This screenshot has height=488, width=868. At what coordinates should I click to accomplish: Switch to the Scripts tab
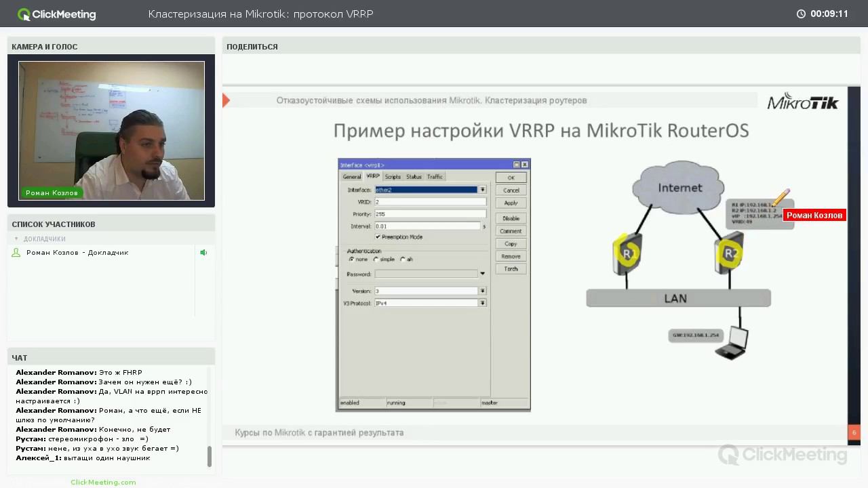393,177
